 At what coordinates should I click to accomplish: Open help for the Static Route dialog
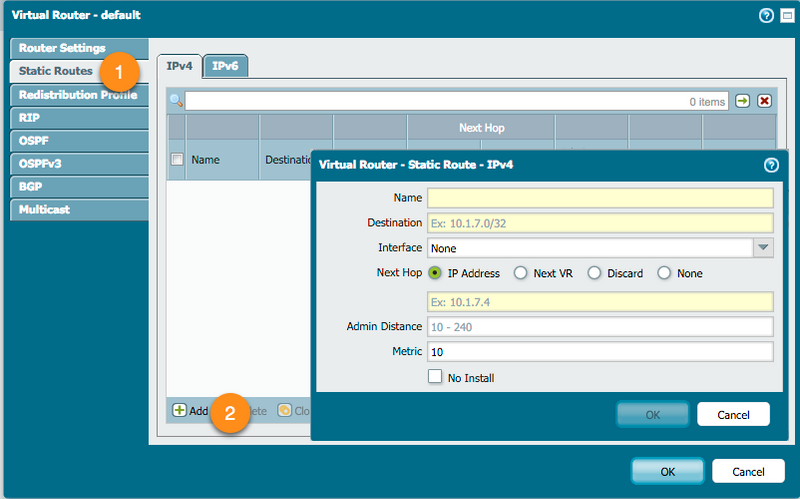pos(771,165)
